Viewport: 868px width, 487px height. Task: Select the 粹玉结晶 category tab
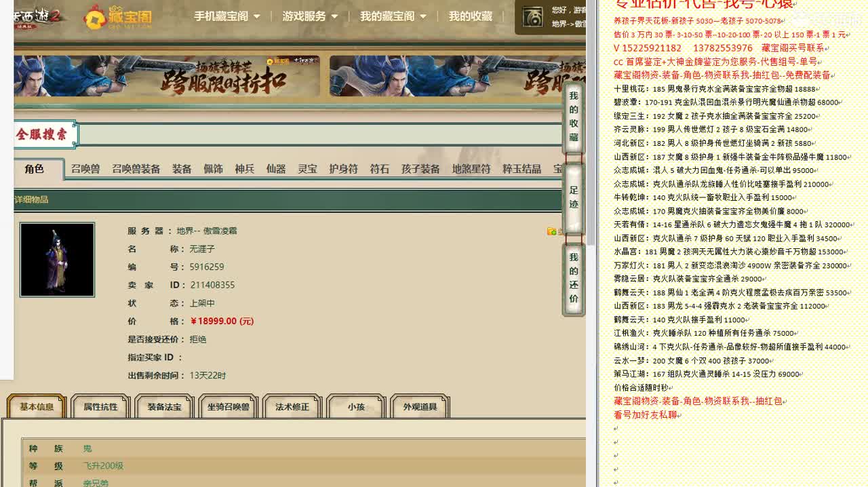521,169
